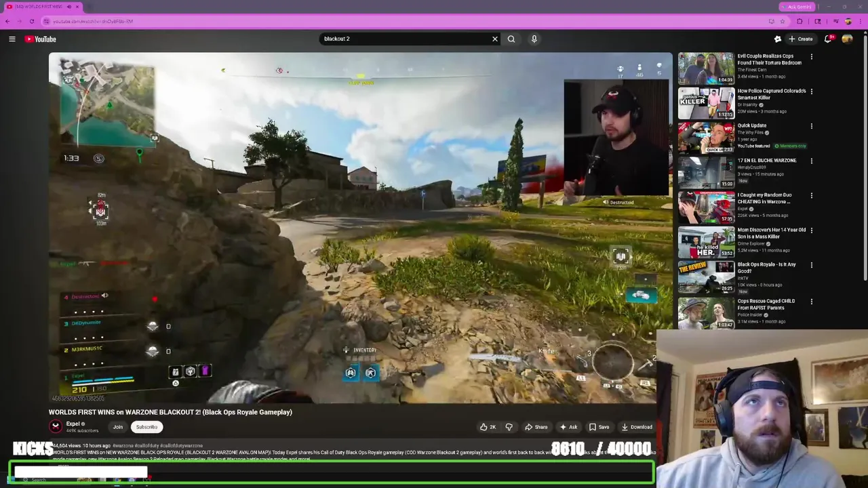The image size is (868, 488).
Task: Click the video title text WORLDS FIRST WINS
Action: (x=170, y=412)
